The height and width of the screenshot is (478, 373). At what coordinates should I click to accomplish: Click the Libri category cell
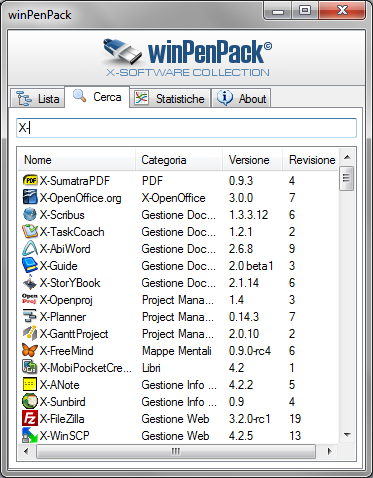(151, 368)
